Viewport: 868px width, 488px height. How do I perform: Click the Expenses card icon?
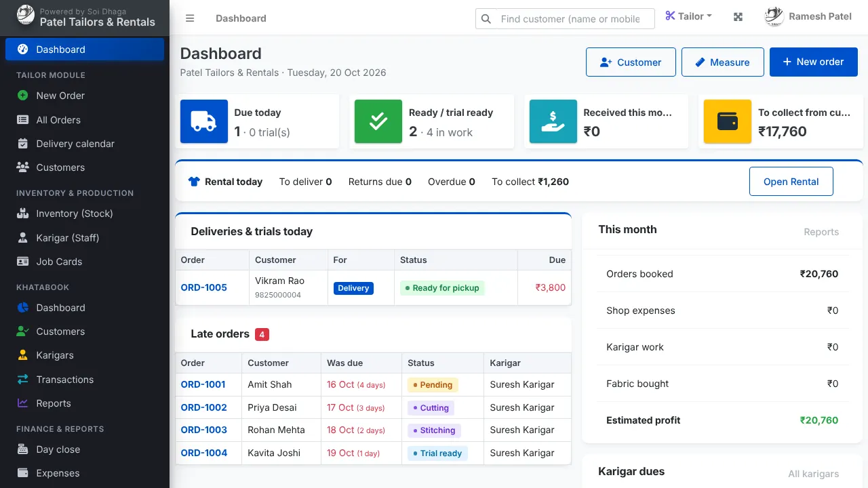(x=22, y=473)
